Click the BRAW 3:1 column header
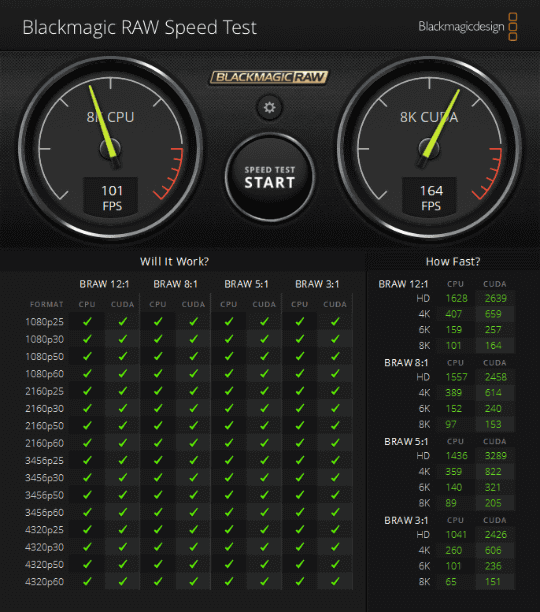 pos(317,284)
